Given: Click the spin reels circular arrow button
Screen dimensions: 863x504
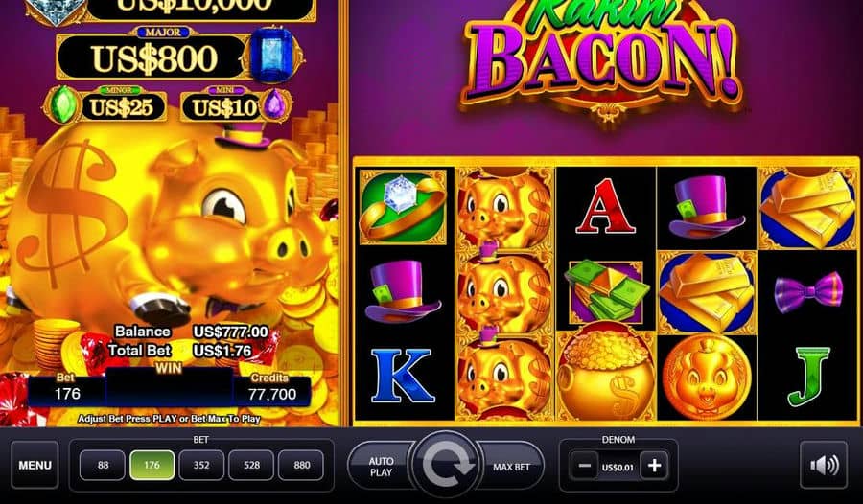Looking at the screenshot, I should click(446, 465).
